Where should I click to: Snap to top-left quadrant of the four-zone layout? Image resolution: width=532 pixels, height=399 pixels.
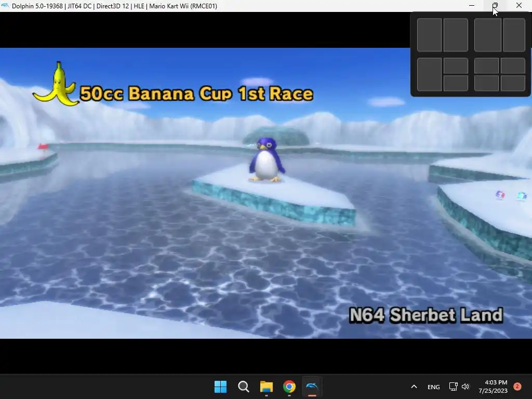pyautogui.click(x=486, y=65)
